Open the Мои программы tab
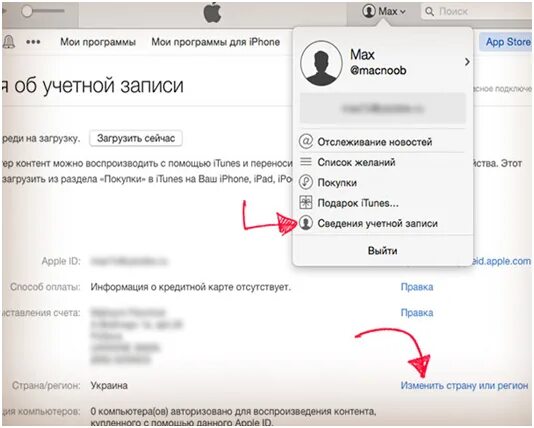Screen dimensions: 534x428 point(98,42)
